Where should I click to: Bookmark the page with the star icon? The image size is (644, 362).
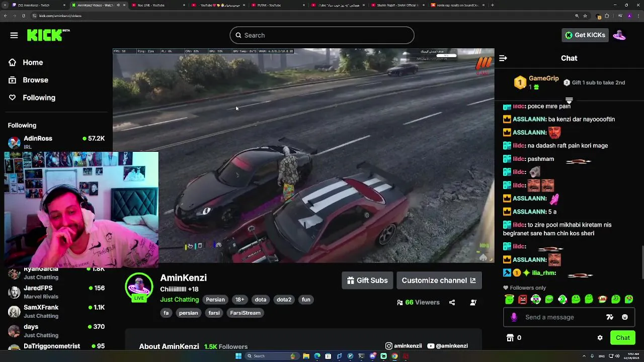[585, 16]
